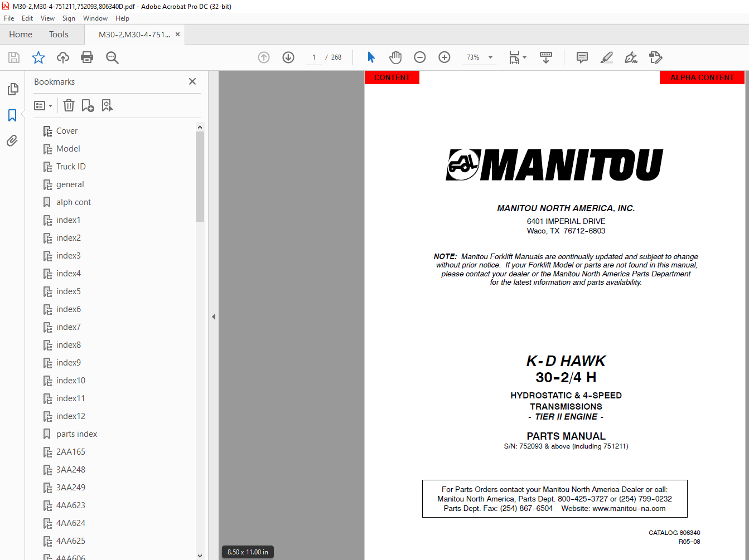Image resolution: width=749 pixels, height=560 pixels.
Task: Select the 2AA165 bookmark
Action: click(x=71, y=452)
